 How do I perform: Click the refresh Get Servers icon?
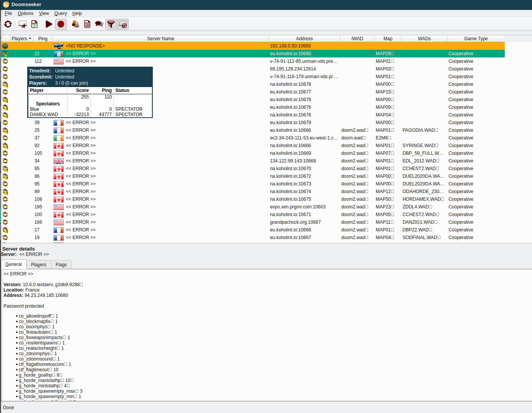[x=8, y=24]
